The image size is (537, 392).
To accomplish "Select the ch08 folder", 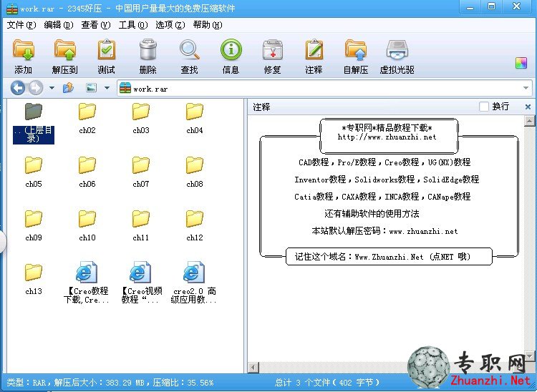I will (x=195, y=172).
